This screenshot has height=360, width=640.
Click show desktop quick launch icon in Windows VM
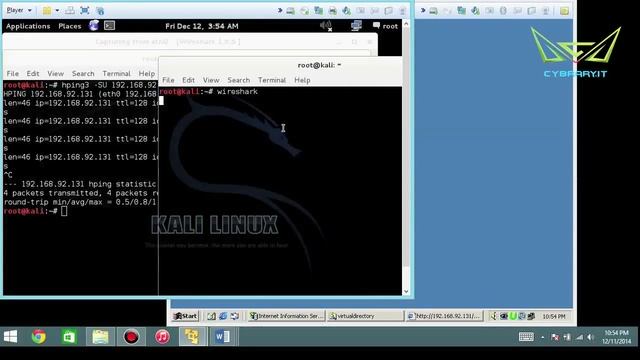click(x=211, y=316)
